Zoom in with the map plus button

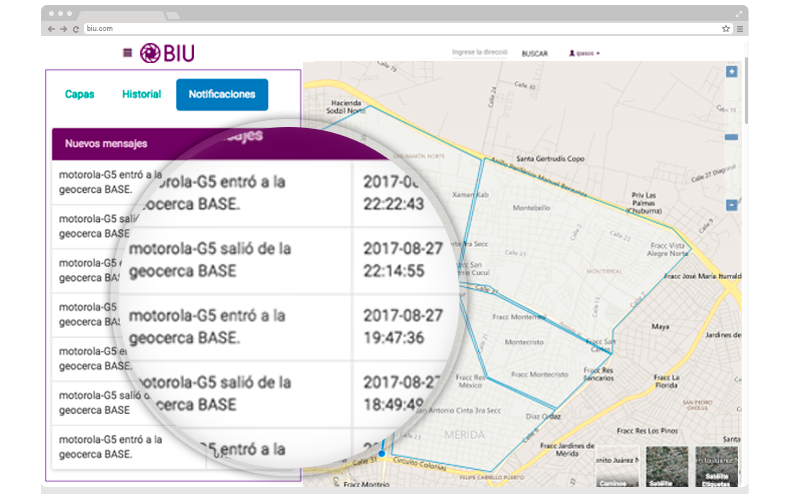tap(732, 72)
